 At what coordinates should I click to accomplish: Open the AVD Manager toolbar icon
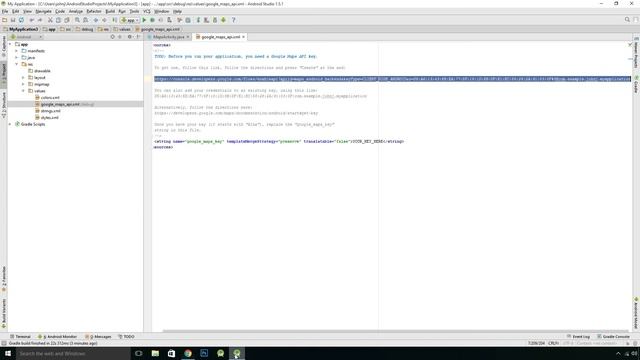click(x=207, y=20)
